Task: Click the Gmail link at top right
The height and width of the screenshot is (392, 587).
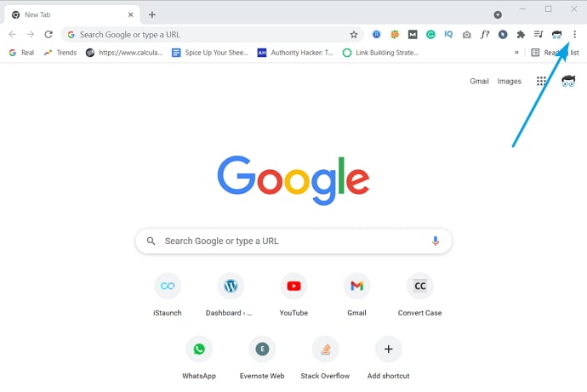Action: tap(479, 81)
